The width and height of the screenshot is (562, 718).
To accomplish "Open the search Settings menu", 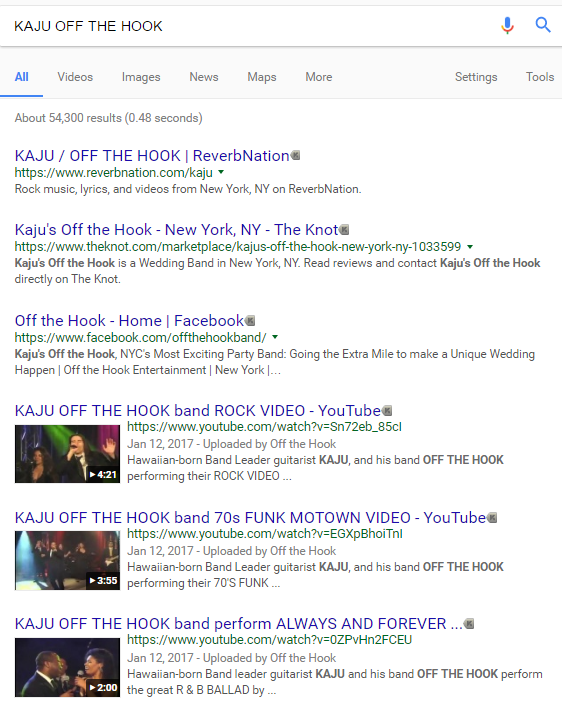I will (x=476, y=77).
